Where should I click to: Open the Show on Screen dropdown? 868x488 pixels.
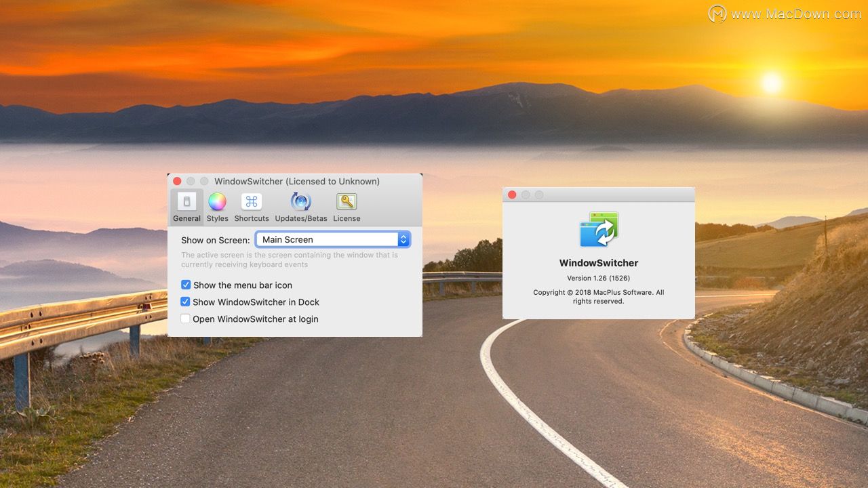[333, 239]
